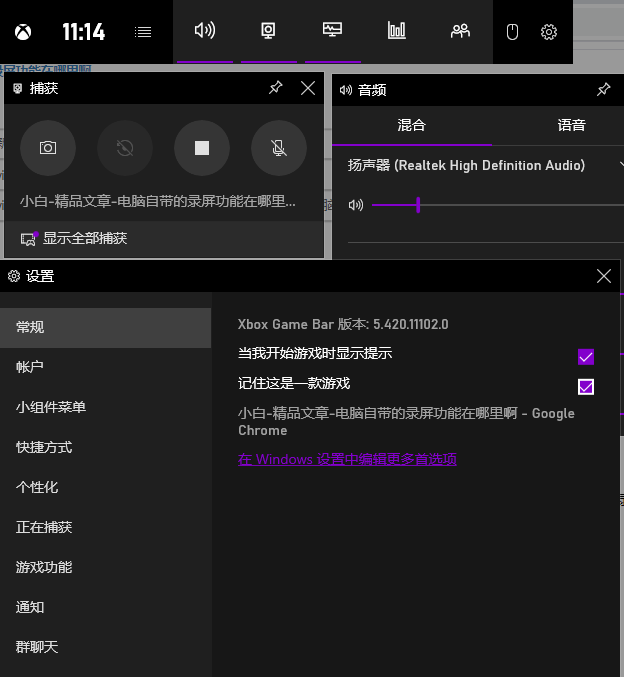Screen dimensions: 624x677
Task: Pin the 音频 audio widget
Action: coord(604,90)
